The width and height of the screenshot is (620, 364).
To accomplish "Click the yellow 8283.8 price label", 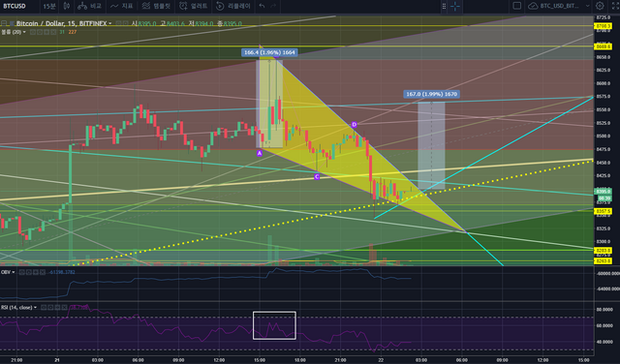I will coord(603,251).
